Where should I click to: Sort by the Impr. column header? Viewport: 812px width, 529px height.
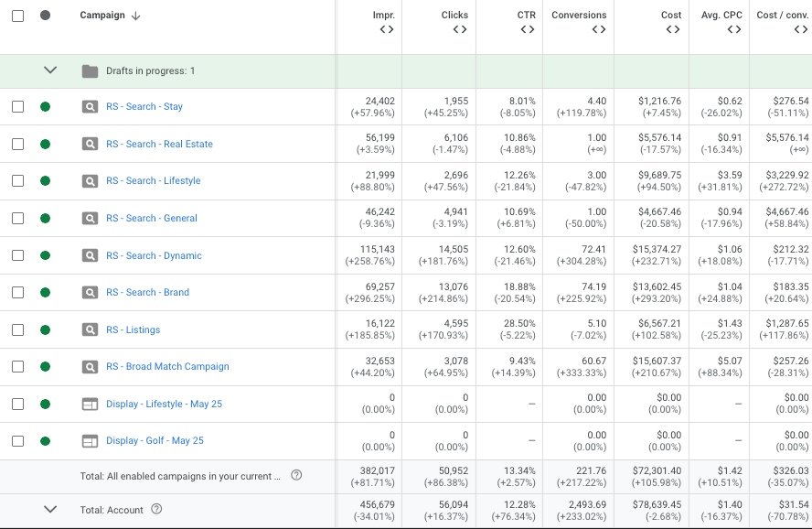(384, 15)
